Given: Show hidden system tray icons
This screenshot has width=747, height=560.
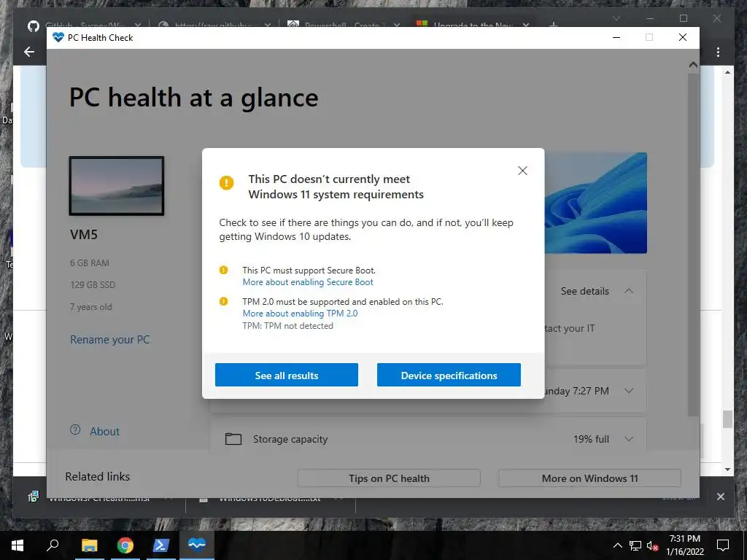Looking at the screenshot, I should pyautogui.click(x=617, y=545).
